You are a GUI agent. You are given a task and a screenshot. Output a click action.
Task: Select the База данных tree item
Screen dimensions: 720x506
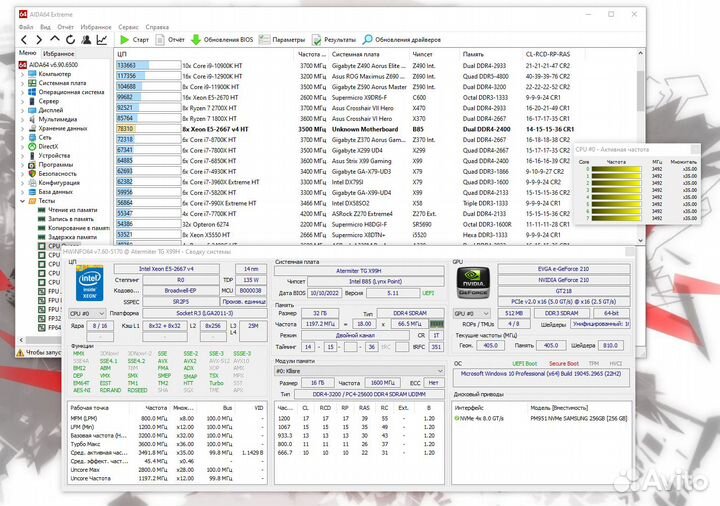pyautogui.click(x=56, y=192)
